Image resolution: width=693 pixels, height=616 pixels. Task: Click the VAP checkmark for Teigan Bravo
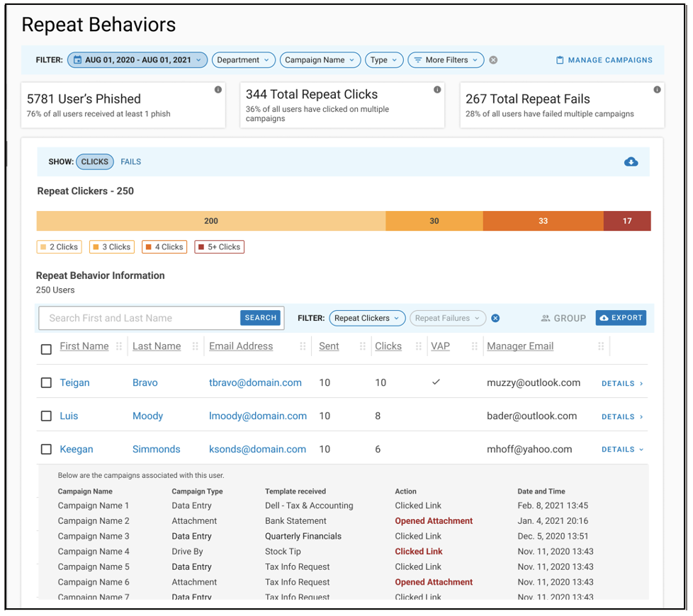[436, 382]
